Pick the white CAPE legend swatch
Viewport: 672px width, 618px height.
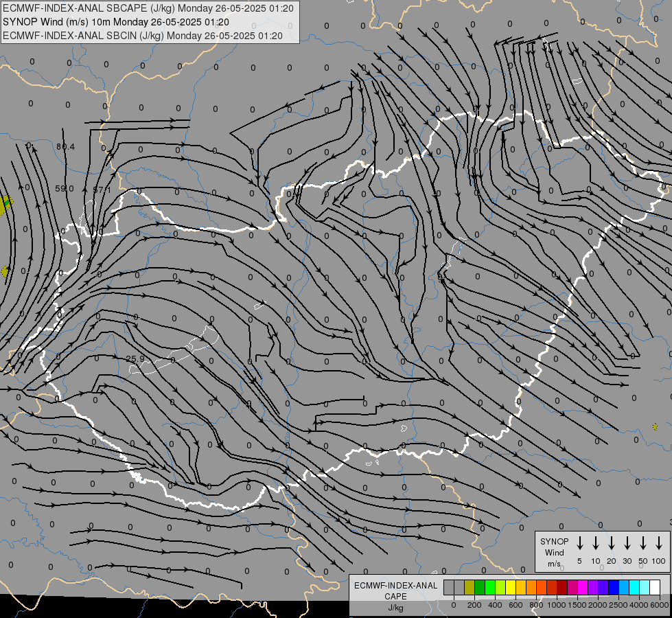click(655, 587)
